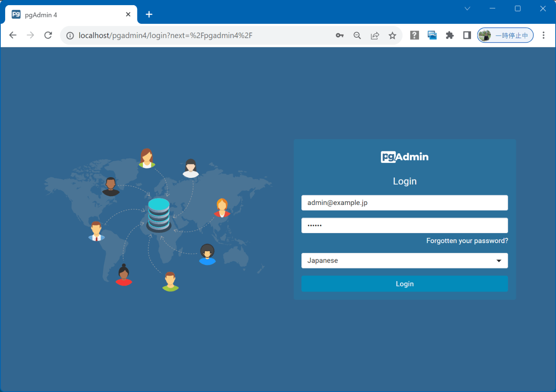Bookmark this page with star icon
Screen dimensions: 556x392
tap(392, 36)
